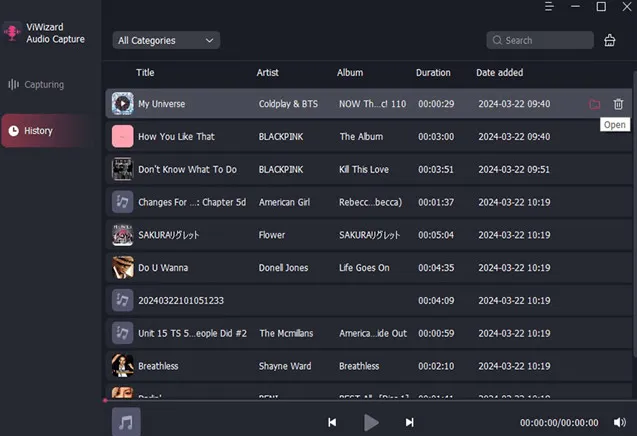Click music icon of Unit 15 TS track
Screen dimensions: 637x436
point(122,333)
